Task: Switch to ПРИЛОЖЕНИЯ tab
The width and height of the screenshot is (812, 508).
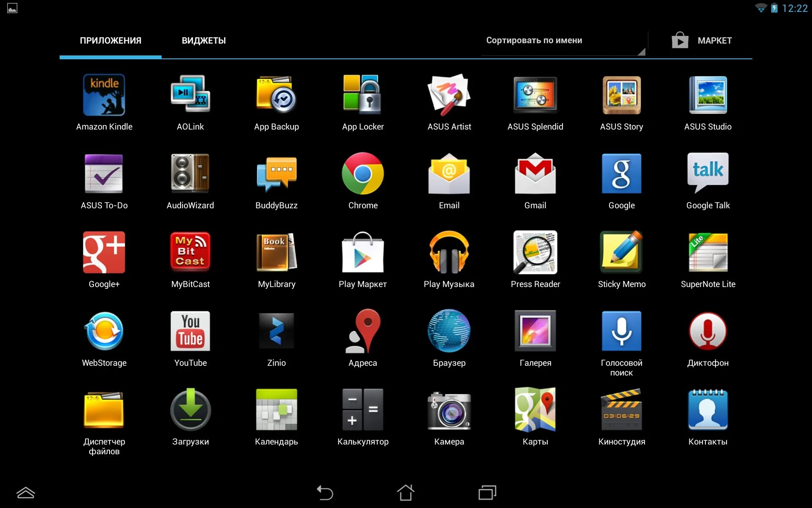Action: point(110,40)
